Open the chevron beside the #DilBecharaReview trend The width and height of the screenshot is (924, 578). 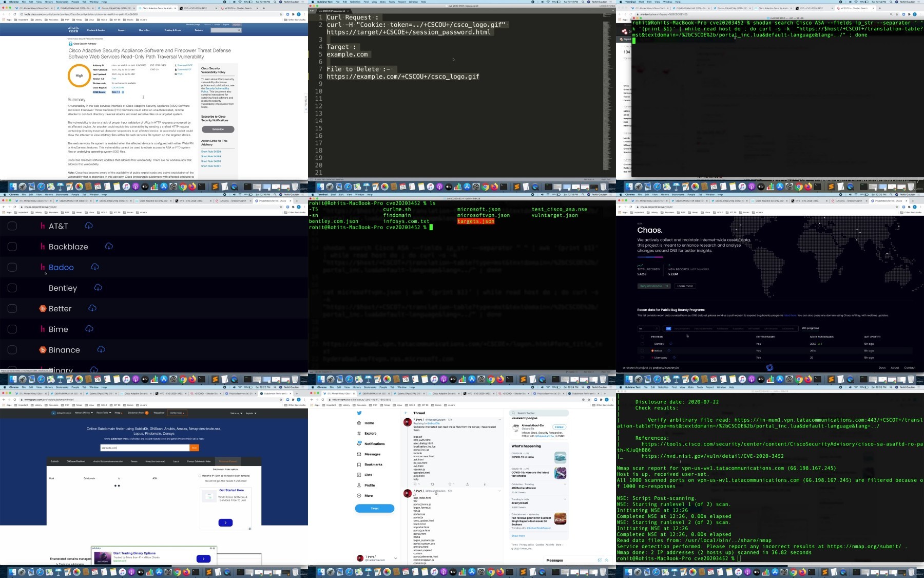[565, 484]
